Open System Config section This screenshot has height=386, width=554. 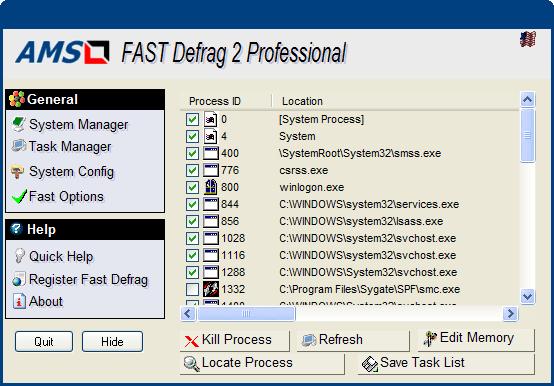[x=71, y=172]
